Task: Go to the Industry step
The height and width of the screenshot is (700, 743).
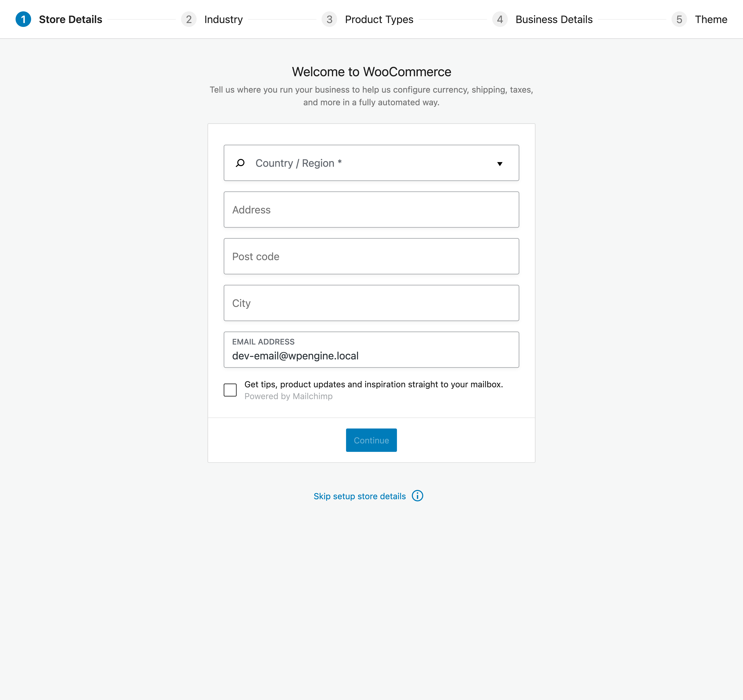Action: click(224, 19)
